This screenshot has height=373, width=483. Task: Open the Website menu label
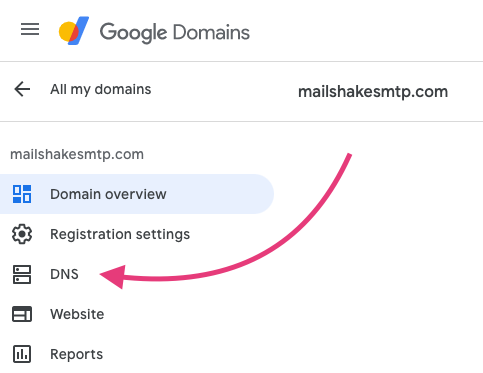pos(77,314)
